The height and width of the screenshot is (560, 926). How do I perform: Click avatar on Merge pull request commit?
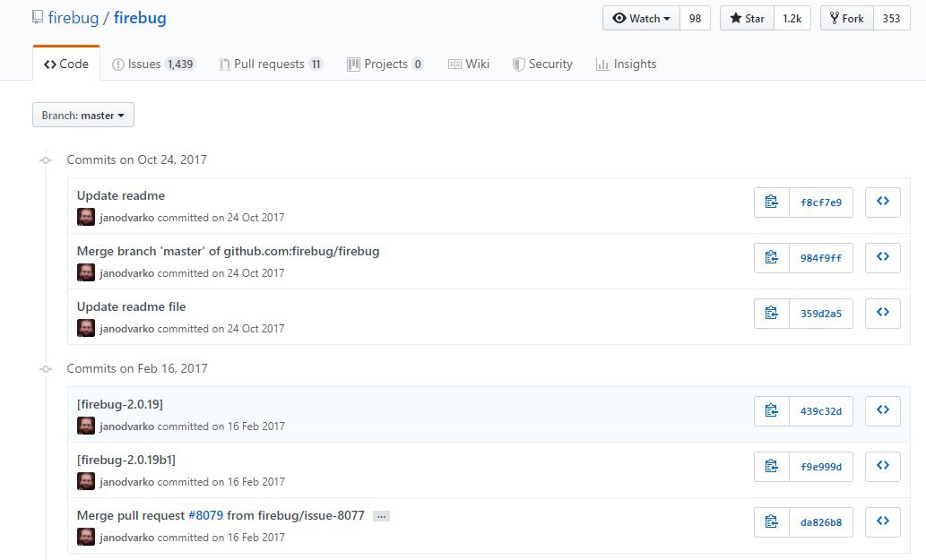point(86,537)
